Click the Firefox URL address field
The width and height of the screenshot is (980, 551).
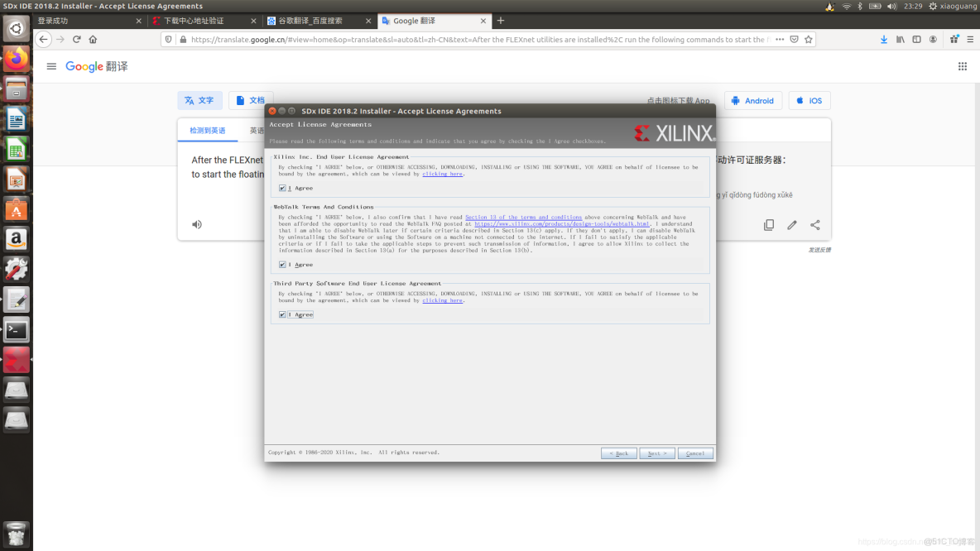click(x=478, y=40)
